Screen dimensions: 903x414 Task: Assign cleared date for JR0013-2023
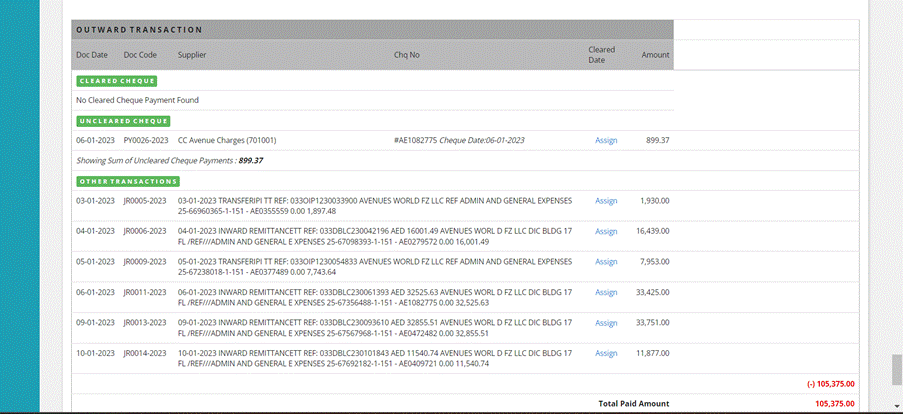point(606,323)
